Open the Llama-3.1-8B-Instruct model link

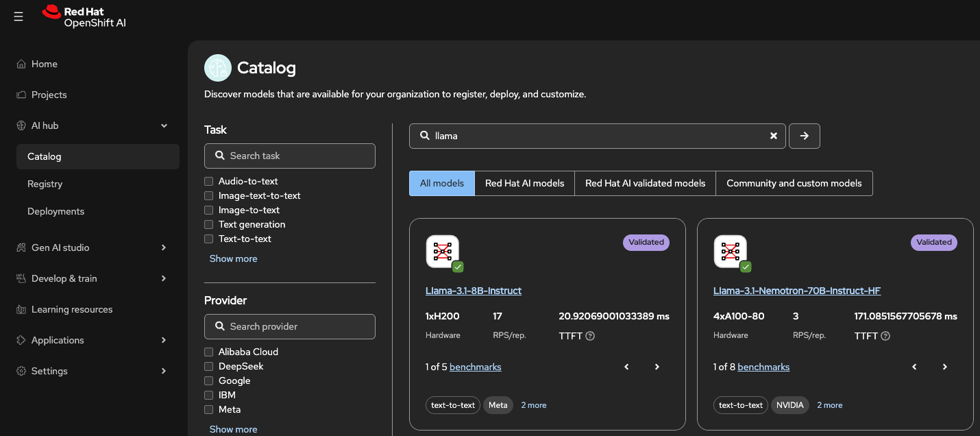click(474, 291)
